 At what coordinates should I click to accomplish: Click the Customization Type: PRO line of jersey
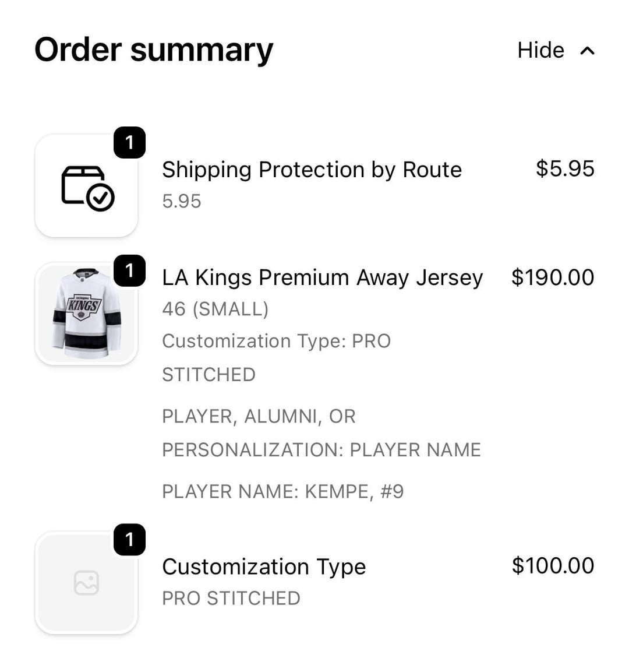click(276, 341)
